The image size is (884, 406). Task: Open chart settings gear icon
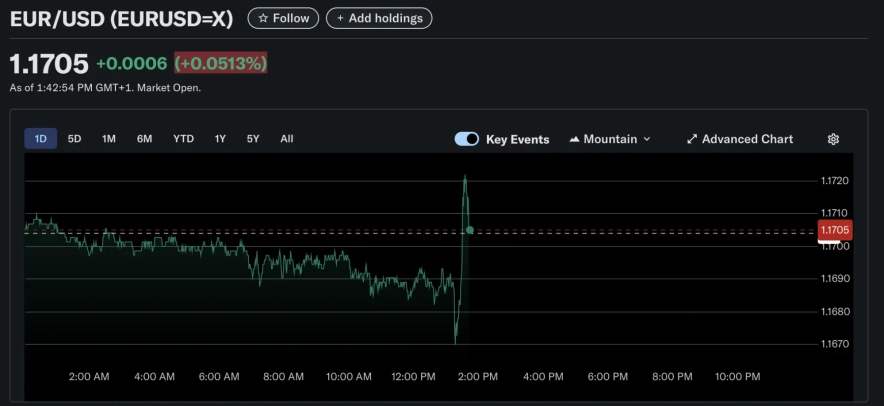[x=833, y=139]
